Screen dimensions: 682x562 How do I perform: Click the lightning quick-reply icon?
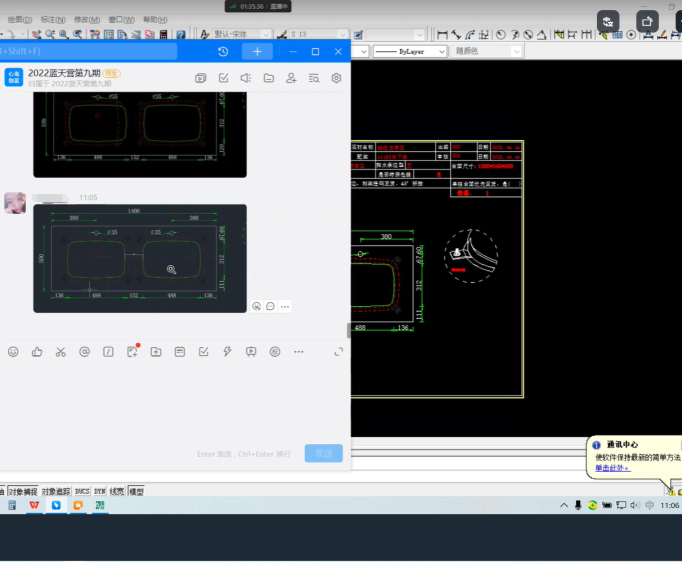tap(227, 352)
